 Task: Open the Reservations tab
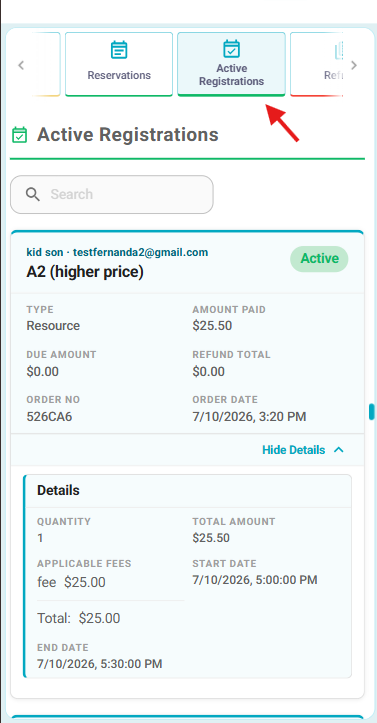[119, 64]
